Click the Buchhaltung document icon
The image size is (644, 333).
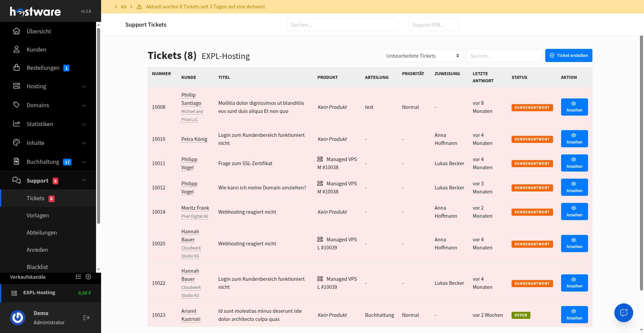click(16, 161)
